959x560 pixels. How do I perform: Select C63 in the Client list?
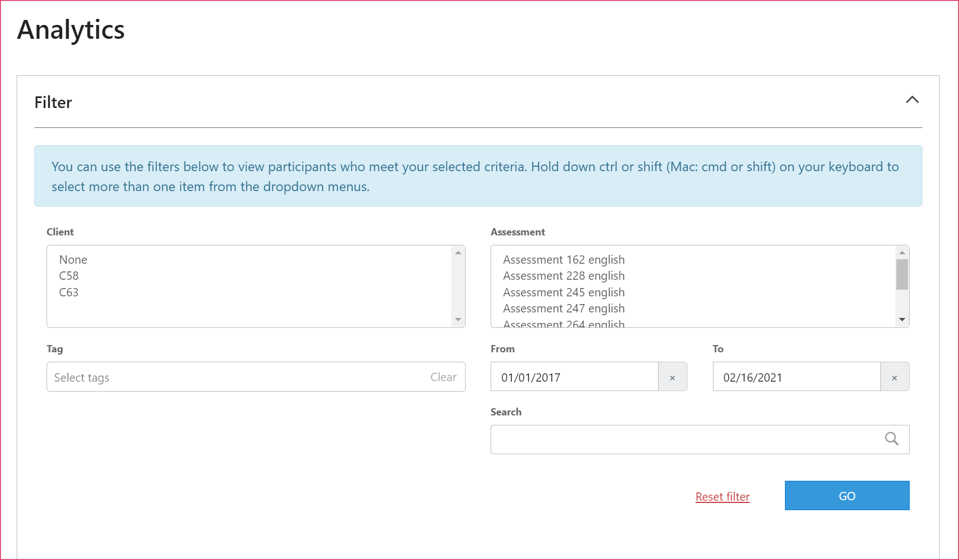coord(69,292)
